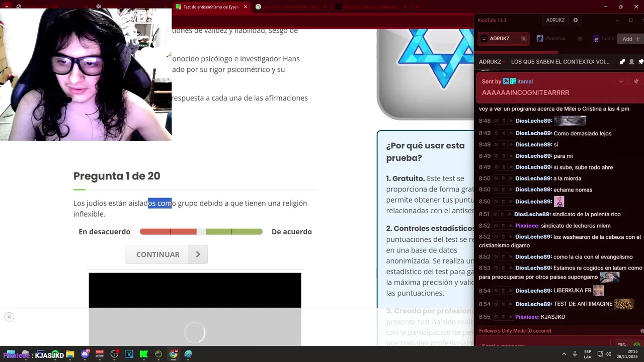Image resolution: width=644 pixels, height=362 pixels.
Task: Click the En desacuerdo label
Action: tap(104, 232)
